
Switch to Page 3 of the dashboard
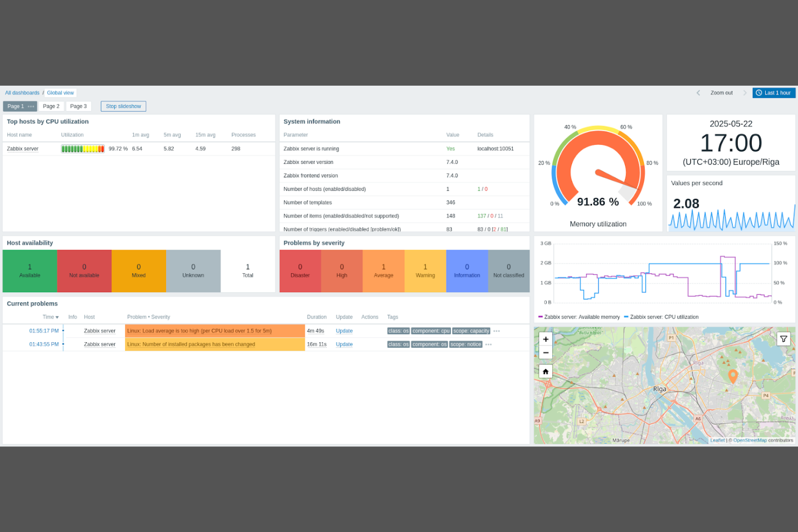click(x=79, y=106)
